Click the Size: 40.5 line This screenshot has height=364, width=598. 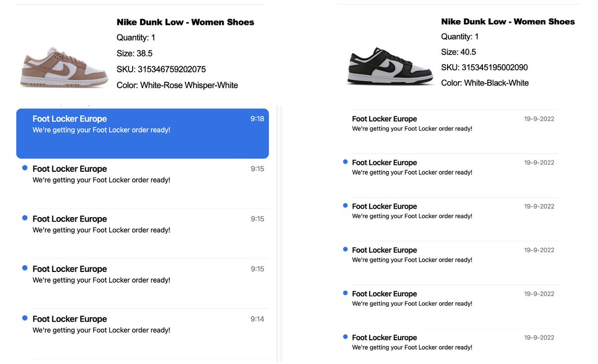[458, 52]
